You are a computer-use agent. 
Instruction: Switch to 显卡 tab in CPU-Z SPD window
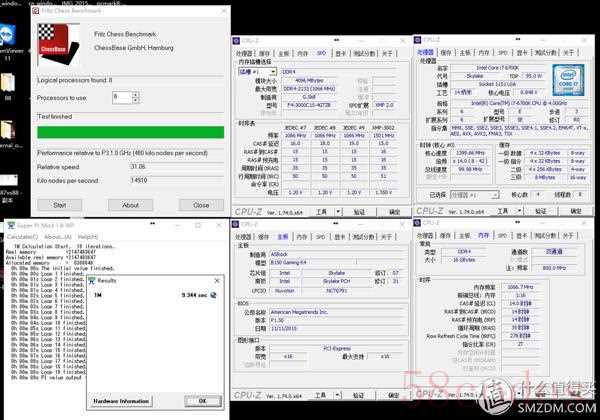[x=341, y=54]
